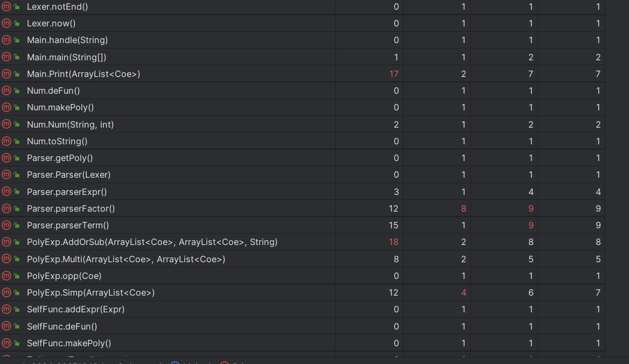This screenshot has width=629, height=364.
Task: Click the last-column value 7 in PolyExp.Simp row
Action: click(598, 293)
